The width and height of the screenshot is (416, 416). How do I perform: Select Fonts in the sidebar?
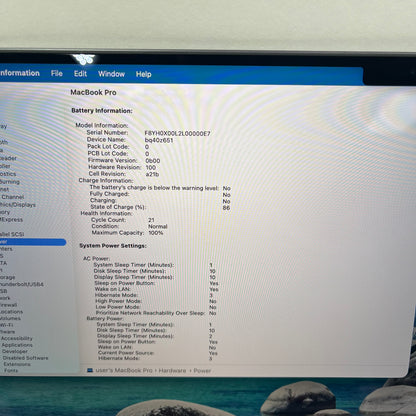11,370
